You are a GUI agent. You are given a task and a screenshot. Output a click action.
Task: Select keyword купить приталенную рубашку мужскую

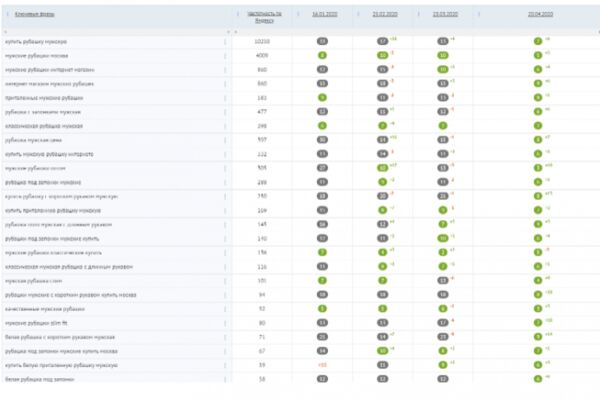point(53,211)
